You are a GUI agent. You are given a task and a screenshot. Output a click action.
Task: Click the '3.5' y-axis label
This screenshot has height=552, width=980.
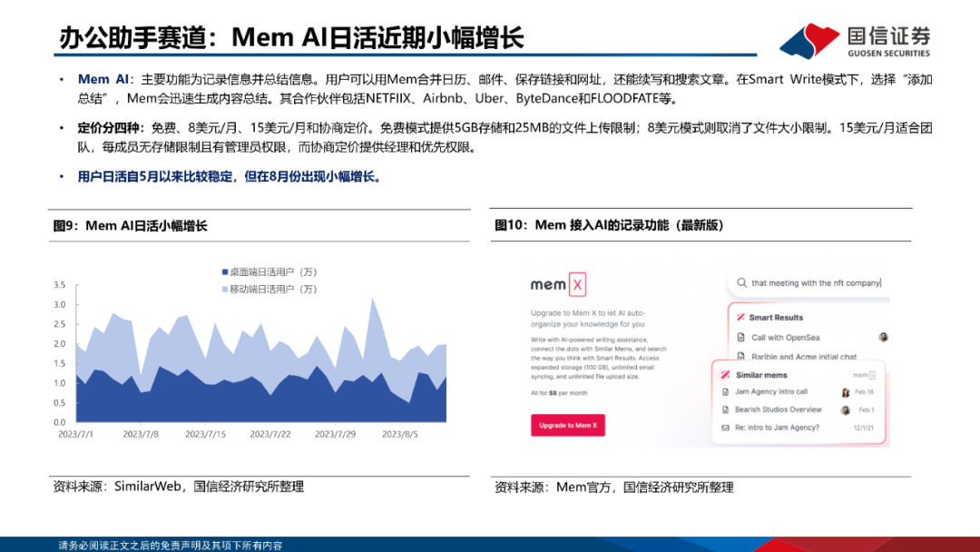[x=59, y=285]
